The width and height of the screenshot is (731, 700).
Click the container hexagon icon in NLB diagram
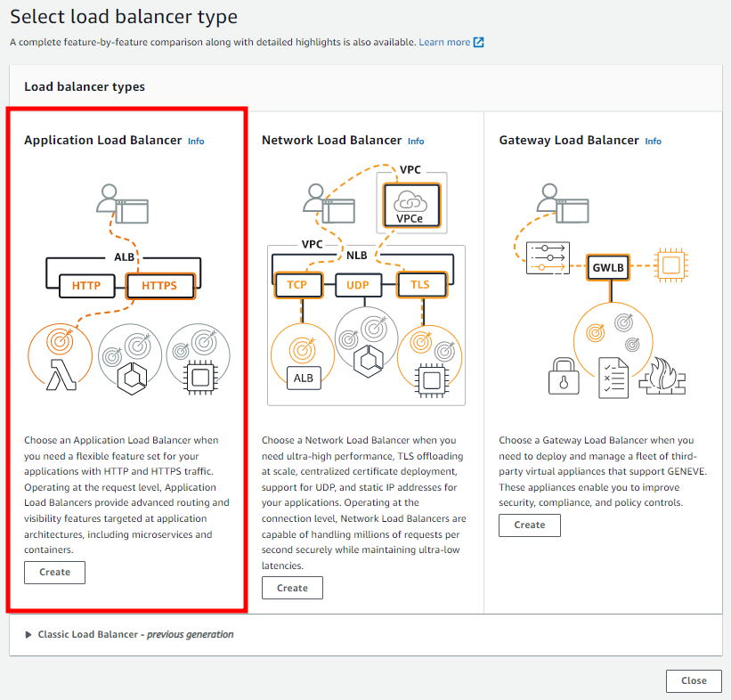click(x=369, y=362)
